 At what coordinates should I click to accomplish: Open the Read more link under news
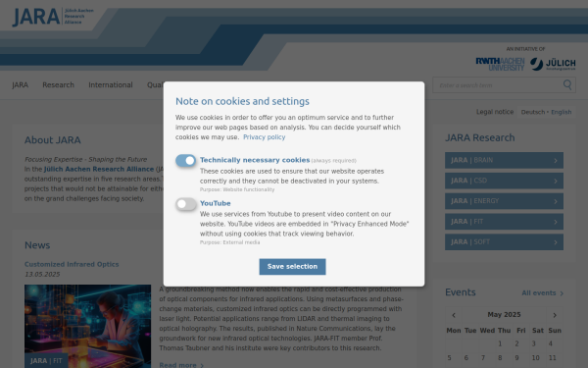[181, 365]
